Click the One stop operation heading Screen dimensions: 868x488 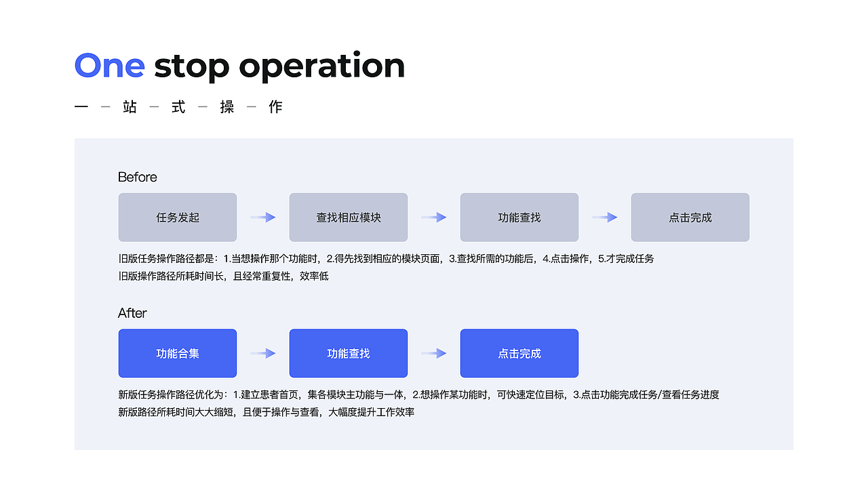pos(239,66)
